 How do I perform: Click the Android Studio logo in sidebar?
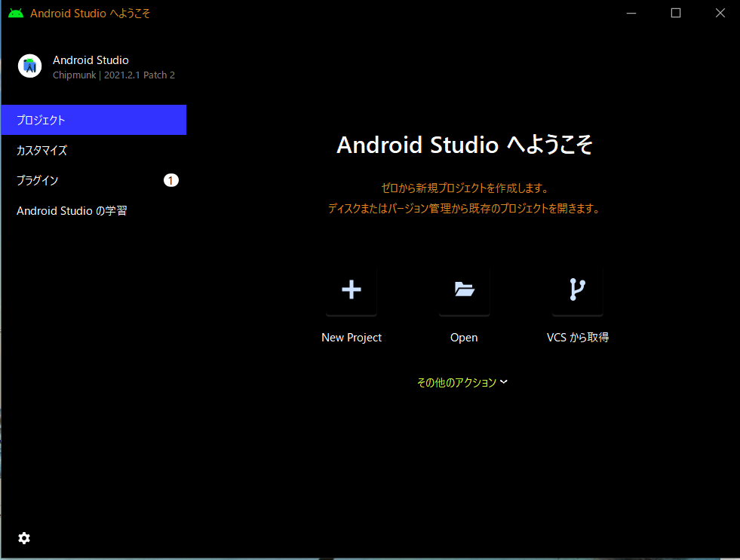coord(30,66)
